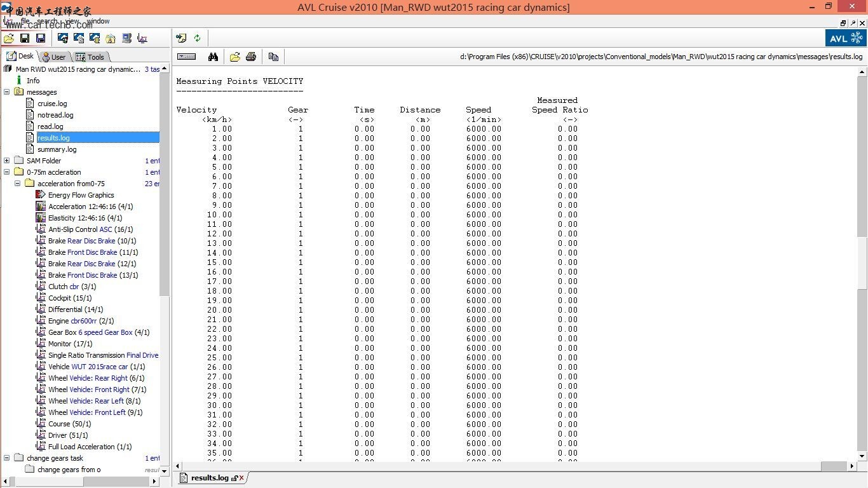Click the green refresh arrows icon
Viewport: 868px width, 488px height.
click(198, 38)
